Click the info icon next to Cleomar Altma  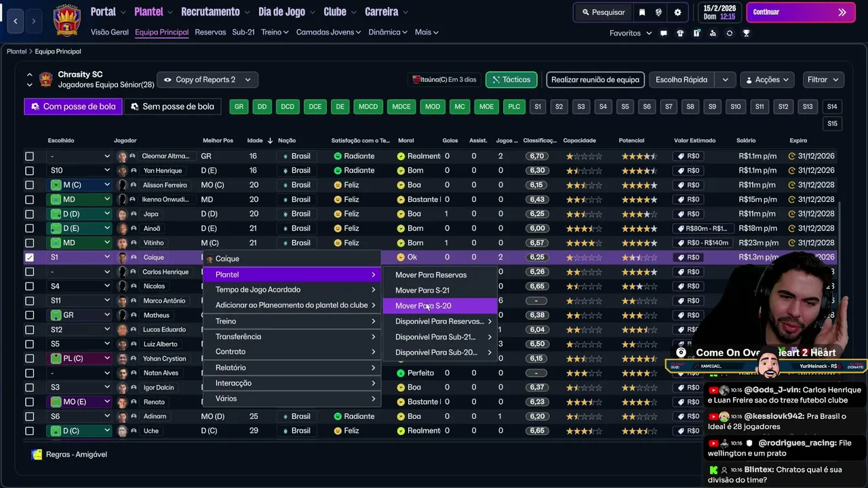[133, 156]
